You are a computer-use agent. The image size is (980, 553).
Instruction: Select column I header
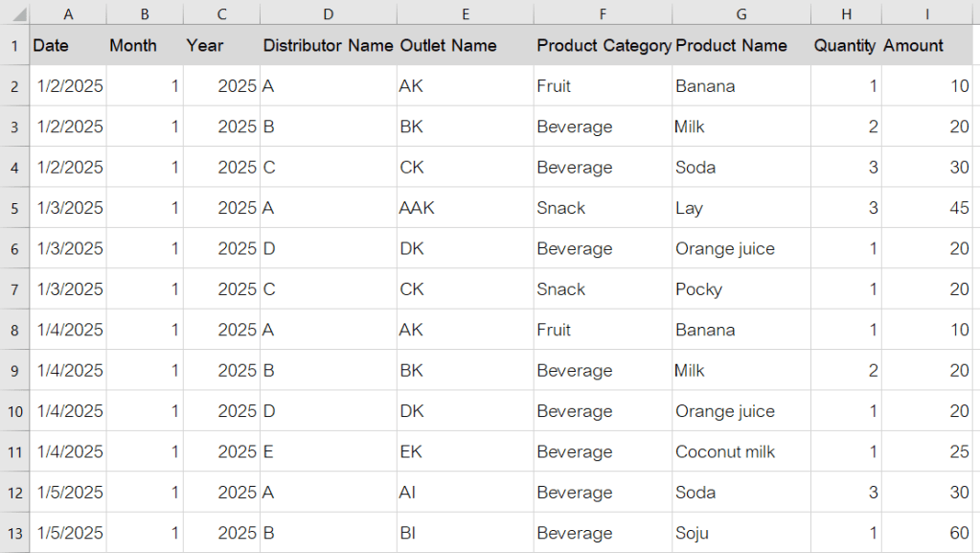(x=927, y=13)
